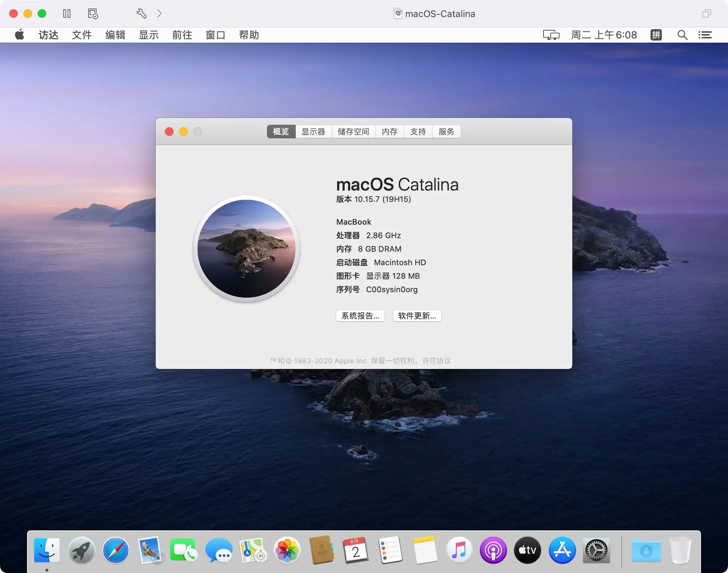Screen dimensions: 728x573
Task: Open the 文件 menu
Action: click(82, 35)
